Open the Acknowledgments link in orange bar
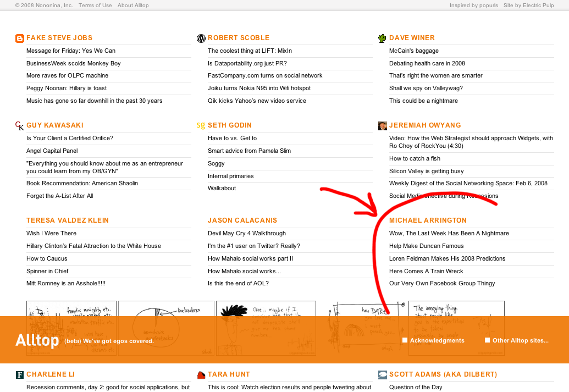The height and width of the screenshot is (392, 569). pyautogui.click(x=437, y=340)
